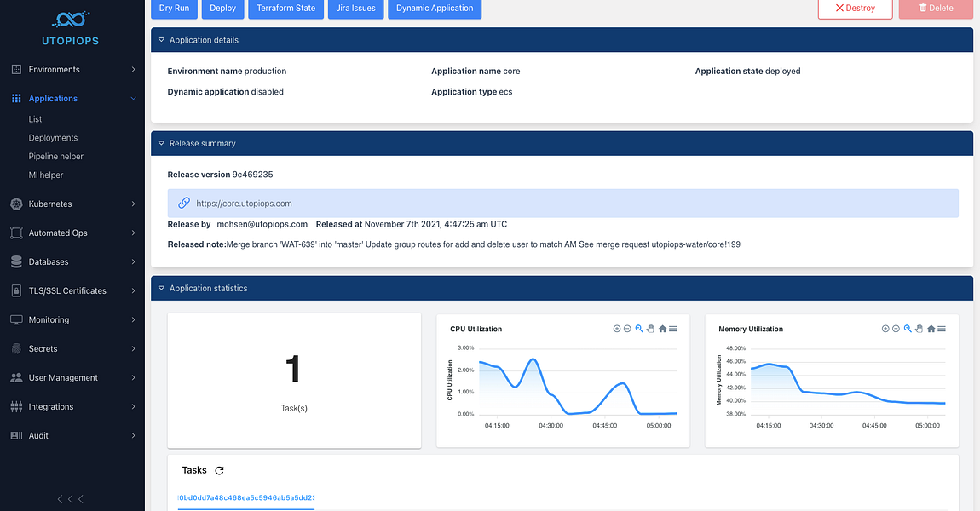Click the TLS/SSL Certificates lock icon
980x511 pixels.
click(x=17, y=290)
